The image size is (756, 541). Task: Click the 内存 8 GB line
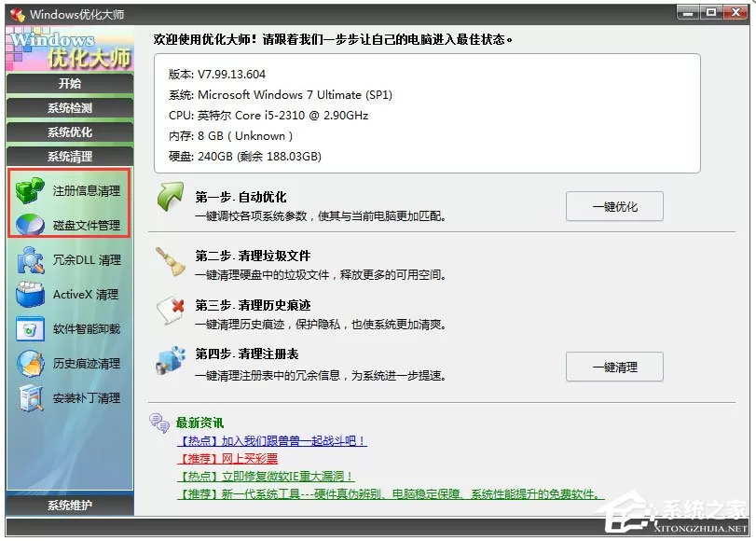pyautogui.click(x=230, y=136)
